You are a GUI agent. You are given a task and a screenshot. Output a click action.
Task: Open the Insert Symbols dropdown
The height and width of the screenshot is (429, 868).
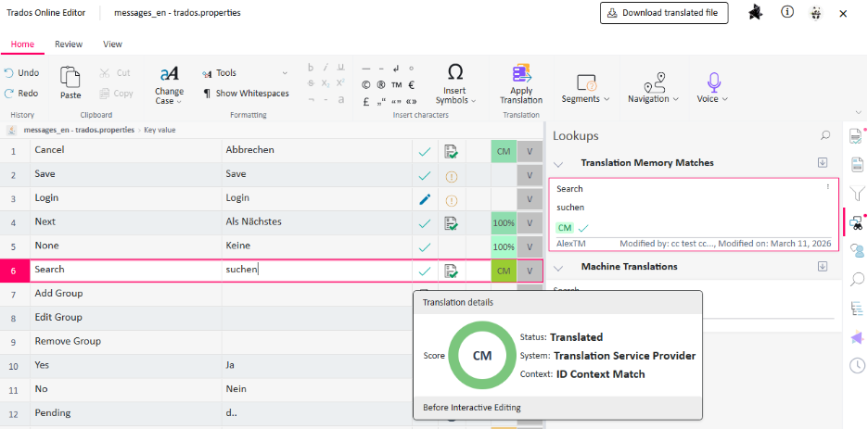455,84
